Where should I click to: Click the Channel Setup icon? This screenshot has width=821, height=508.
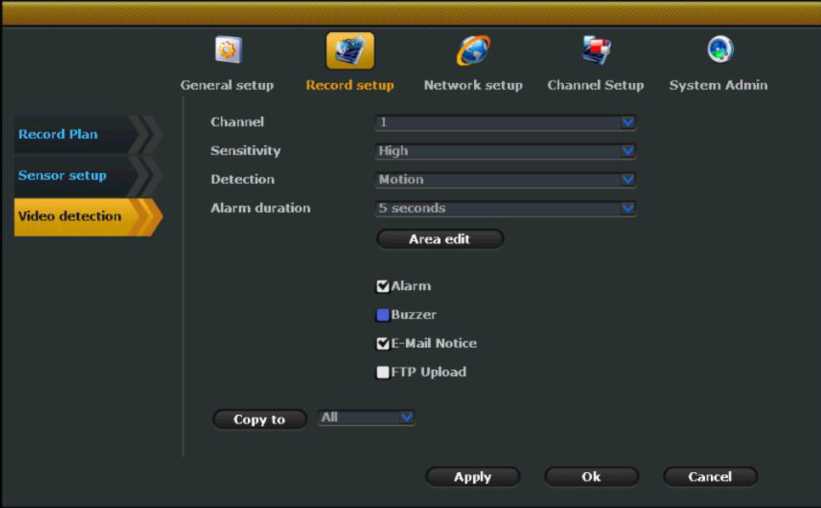(596, 50)
